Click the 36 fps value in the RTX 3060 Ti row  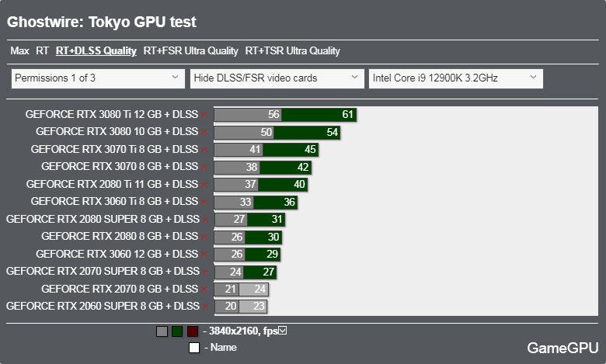tap(289, 203)
